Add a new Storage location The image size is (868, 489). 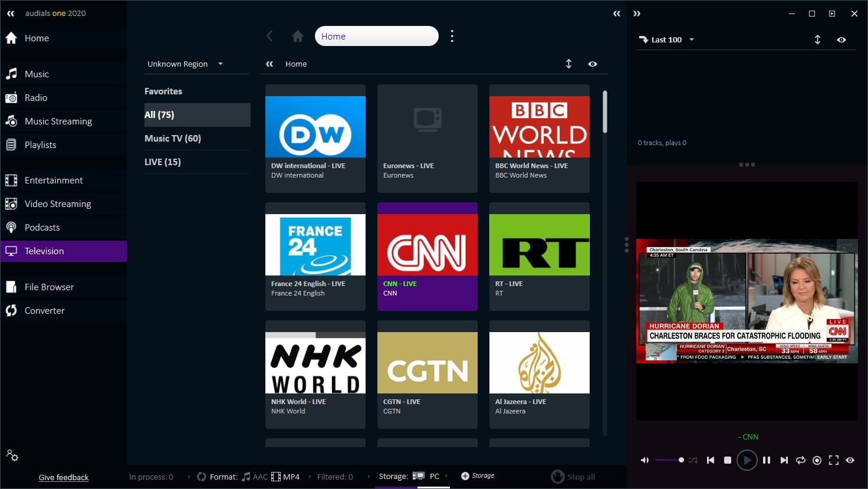tap(478, 476)
